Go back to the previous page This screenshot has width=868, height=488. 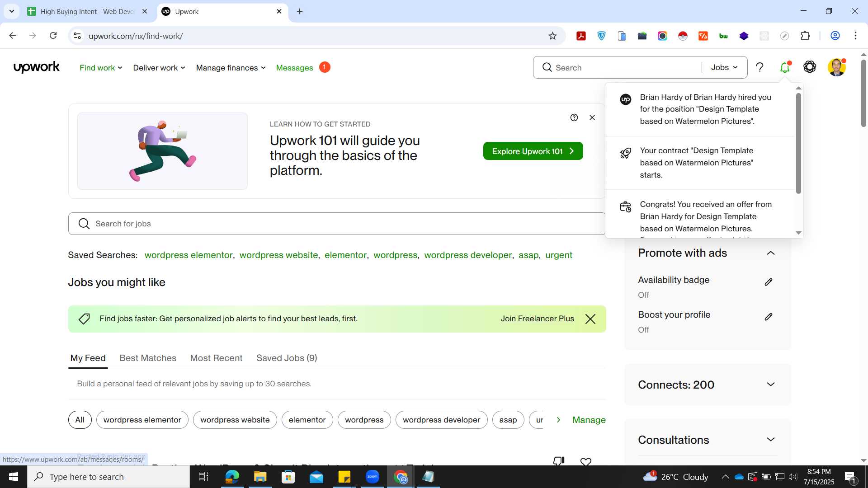click(x=13, y=36)
